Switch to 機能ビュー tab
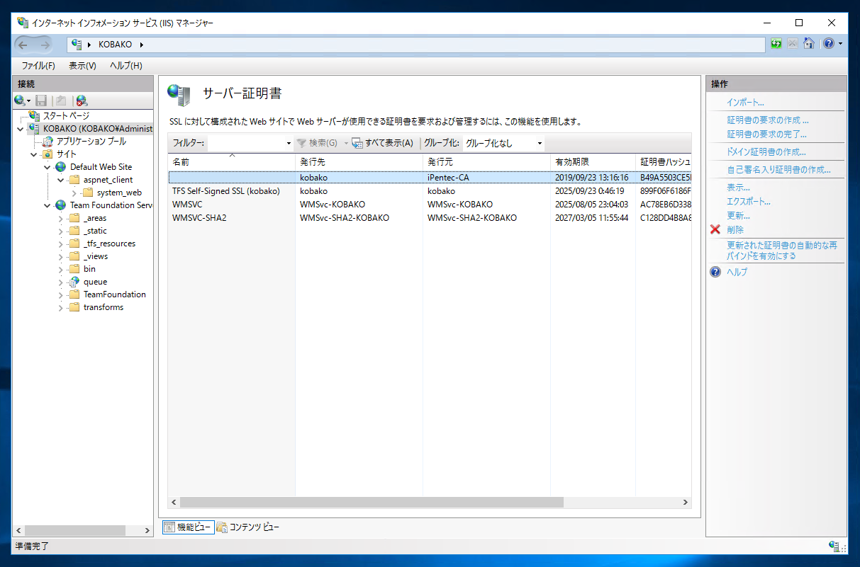Image resolution: width=860 pixels, height=567 pixels. (x=188, y=527)
